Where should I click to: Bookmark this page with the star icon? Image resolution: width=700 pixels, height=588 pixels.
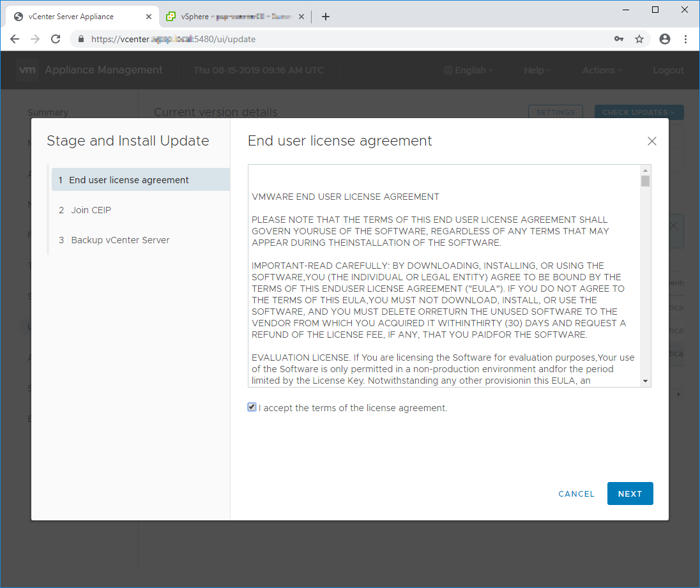[x=639, y=39]
